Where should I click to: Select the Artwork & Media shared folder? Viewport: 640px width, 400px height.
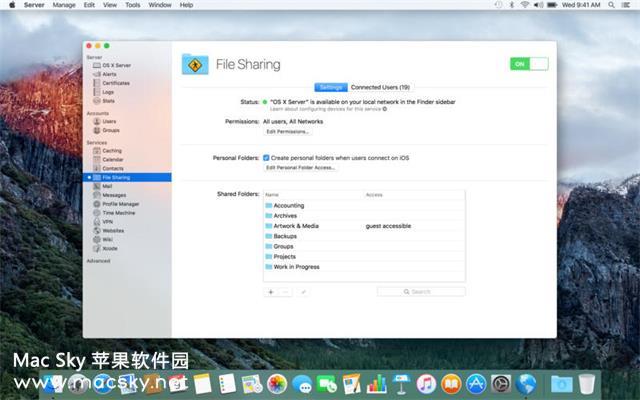[364, 226]
